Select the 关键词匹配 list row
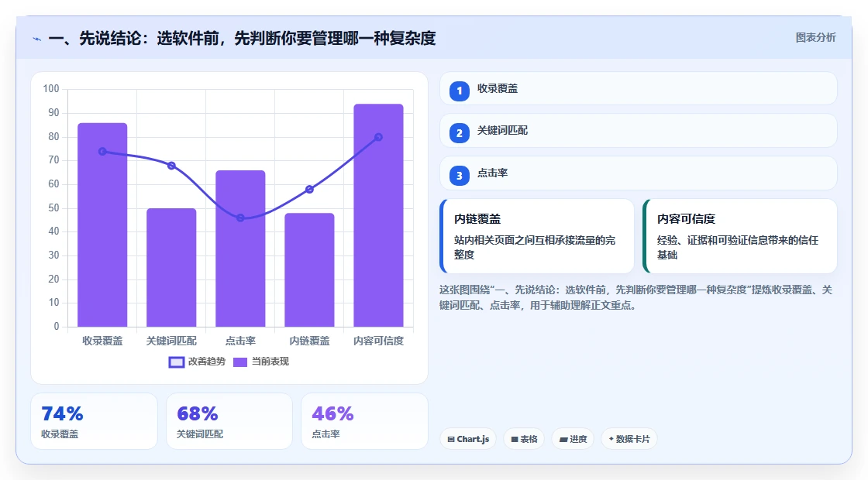The height and width of the screenshot is (480, 868). coord(639,131)
